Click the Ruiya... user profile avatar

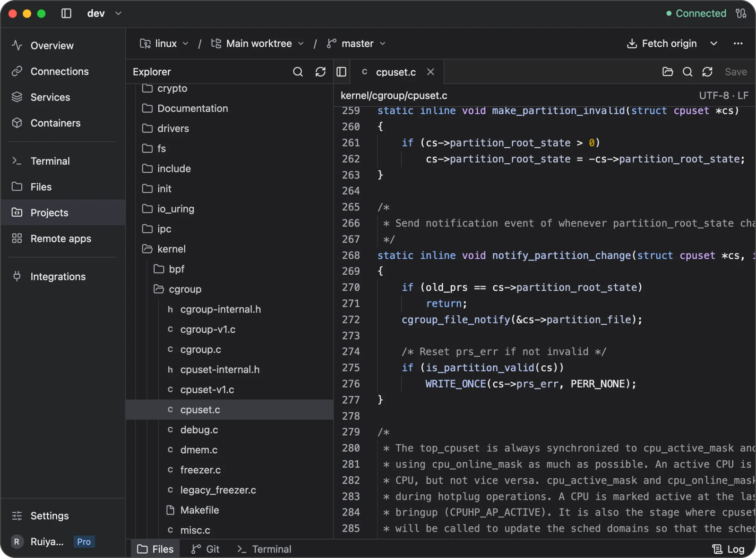click(17, 541)
